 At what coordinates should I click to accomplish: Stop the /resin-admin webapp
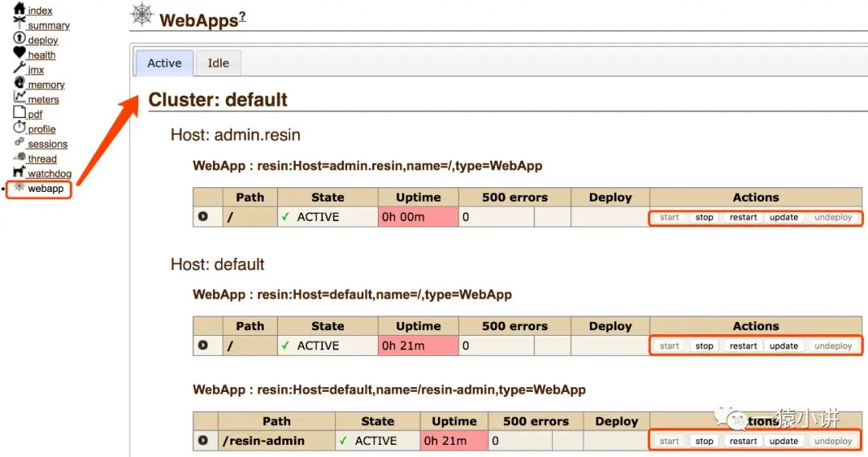(704, 441)
